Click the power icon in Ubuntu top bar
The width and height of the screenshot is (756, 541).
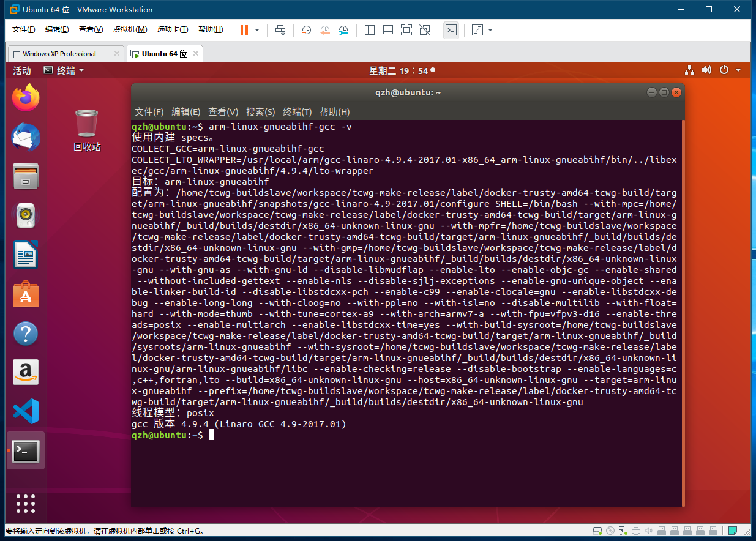pos(724,70)
